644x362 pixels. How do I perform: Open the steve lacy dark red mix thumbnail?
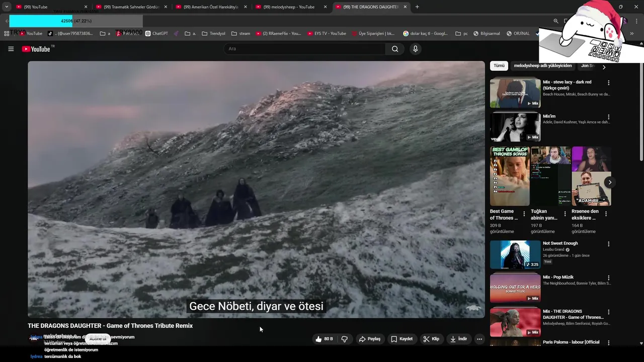515,93
